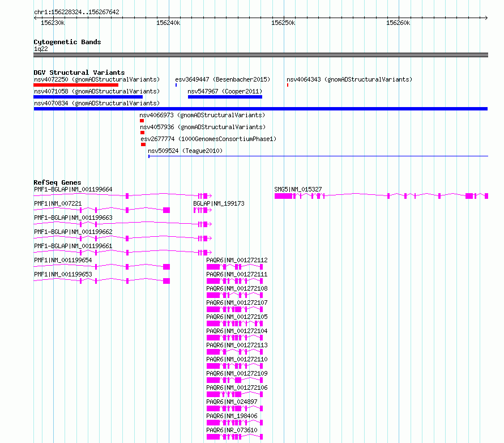Click the 156260k ruler label
This screenshot has width=504, height=443.
click(398, 23)
